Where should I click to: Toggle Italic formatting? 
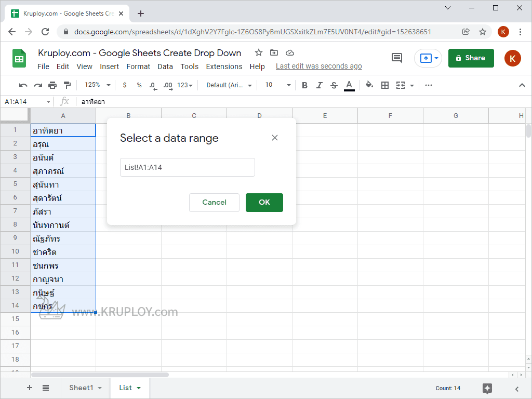319,85
